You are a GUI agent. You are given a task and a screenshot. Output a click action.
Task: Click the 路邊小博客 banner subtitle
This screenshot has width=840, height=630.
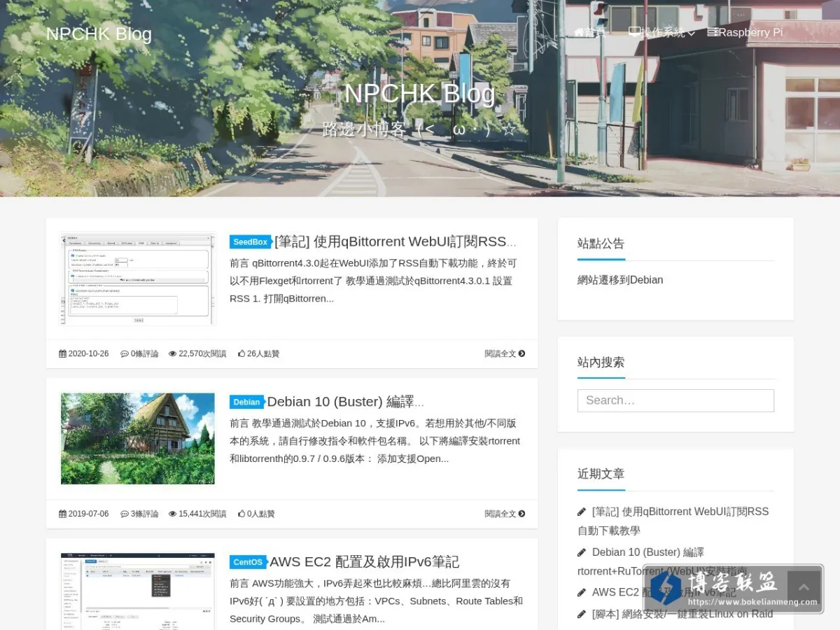419,129
